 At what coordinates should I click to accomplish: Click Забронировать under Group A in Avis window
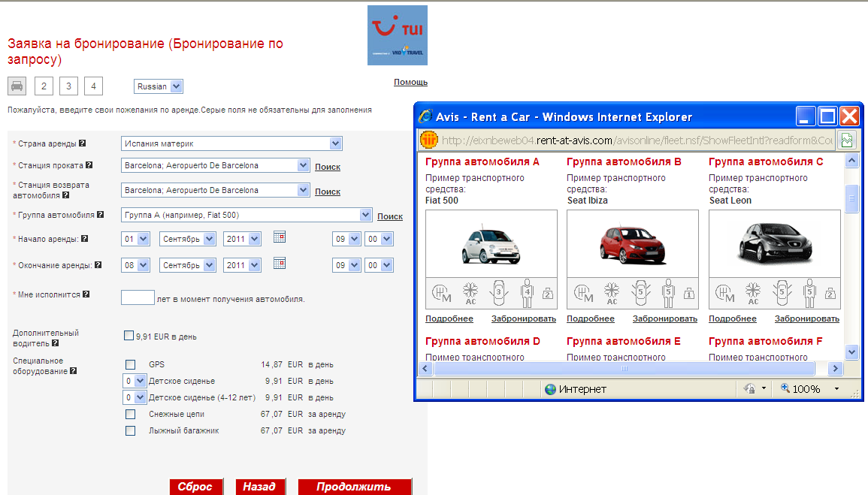(524, 318)
